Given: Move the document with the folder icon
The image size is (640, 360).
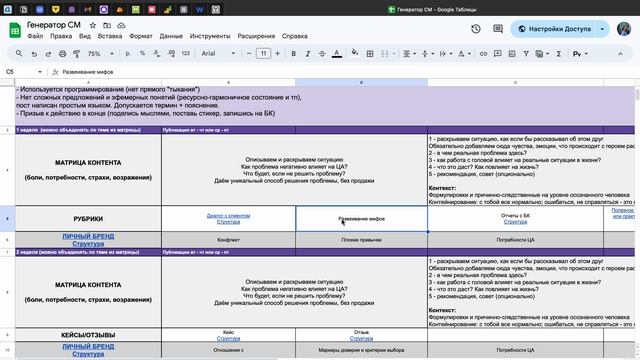Looking at the screenshot, I should (x=107, y=25).
